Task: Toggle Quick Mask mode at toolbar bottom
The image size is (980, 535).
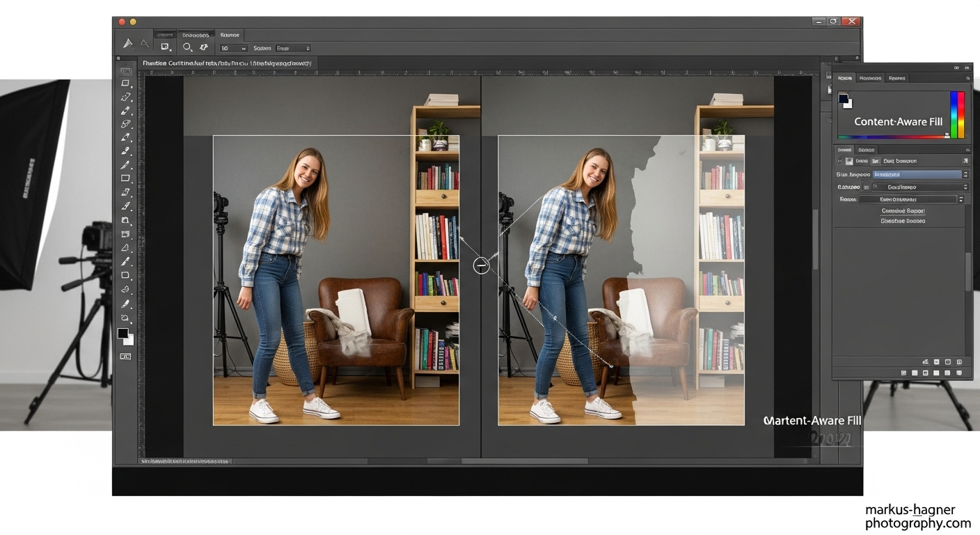Action: point(125,357)
